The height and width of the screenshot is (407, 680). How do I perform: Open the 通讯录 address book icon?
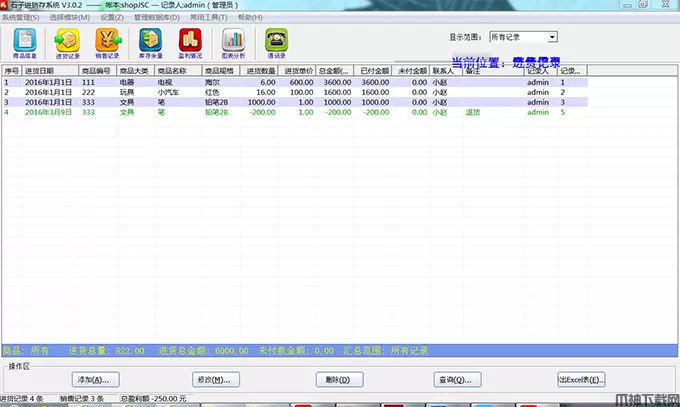(275, 42)
